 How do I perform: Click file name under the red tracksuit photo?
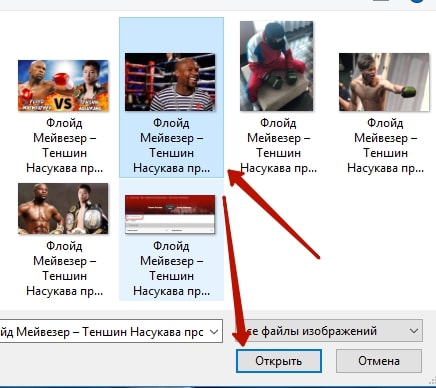(x=278, y=146)
